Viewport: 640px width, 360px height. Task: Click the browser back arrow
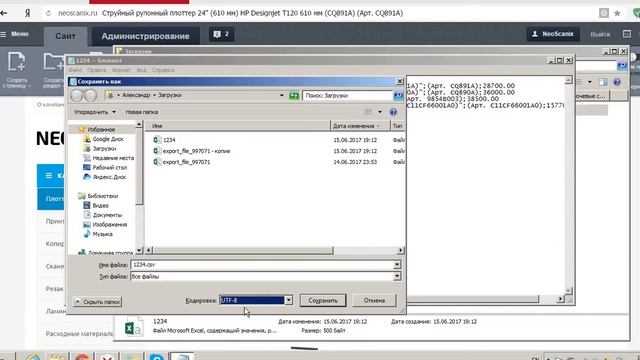(4, 13)
